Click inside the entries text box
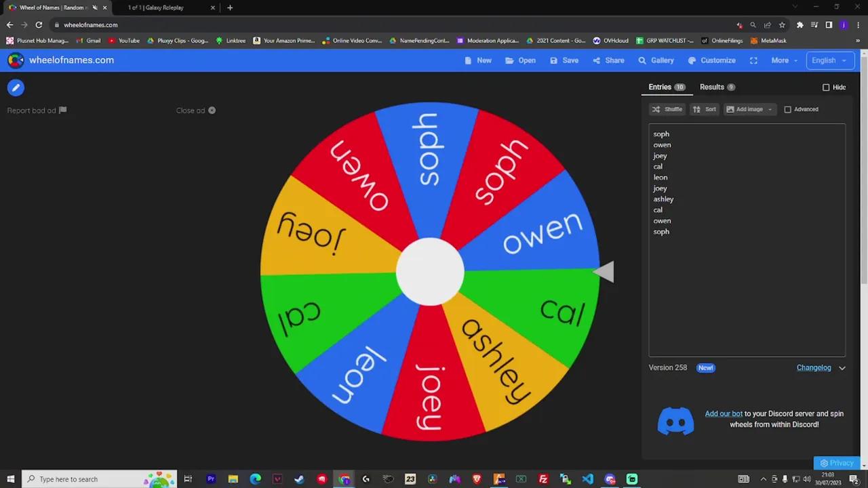The height and width of the screenshot is (488, 868). click(x=747, y=240)
